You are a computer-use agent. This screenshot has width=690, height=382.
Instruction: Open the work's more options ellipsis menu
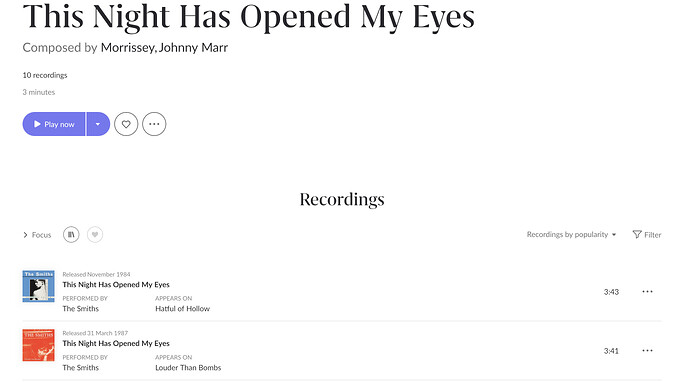click(x=154, y=124)
